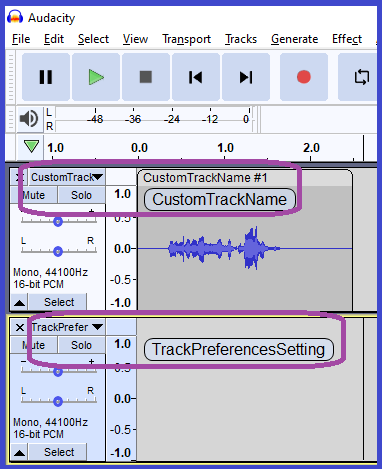Click the green timeline playhead triangle
382x469 pixels.
coord(31,146)
